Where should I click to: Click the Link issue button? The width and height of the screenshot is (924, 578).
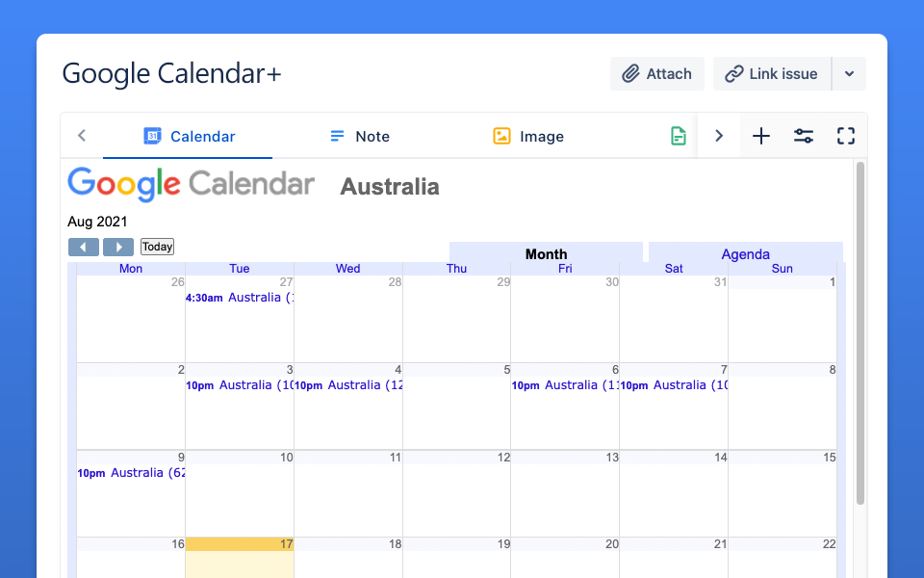pos(772,74)
